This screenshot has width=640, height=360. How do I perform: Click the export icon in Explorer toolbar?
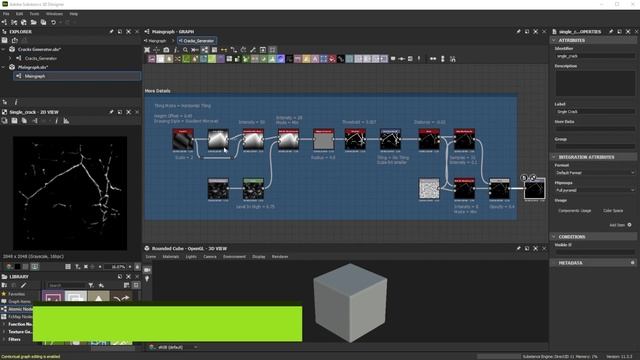point(15,40)
